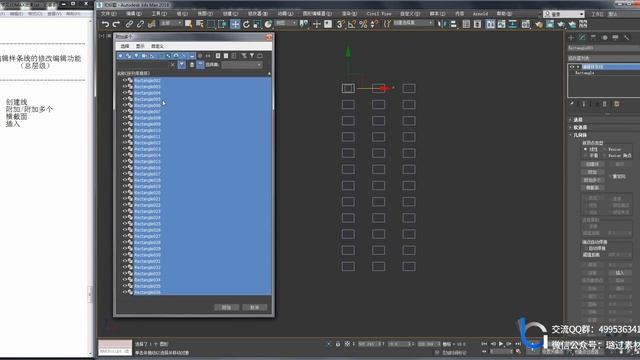Toggle Window/Crossing selection mode
The image size is (640, 360).
pos(222,24)
